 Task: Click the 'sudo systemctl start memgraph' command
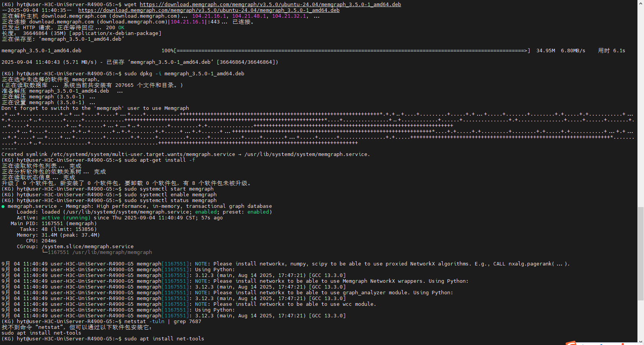pyautogui.click(x=169, y=189)
